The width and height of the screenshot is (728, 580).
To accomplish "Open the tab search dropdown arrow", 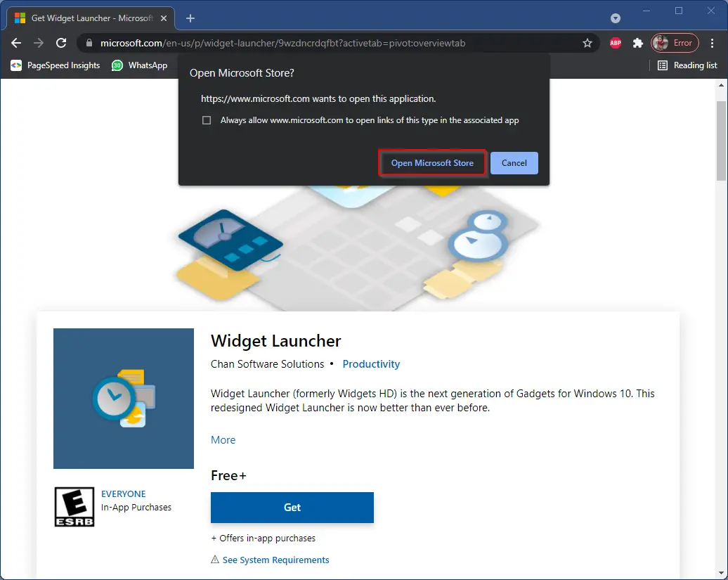I will 616,18.
